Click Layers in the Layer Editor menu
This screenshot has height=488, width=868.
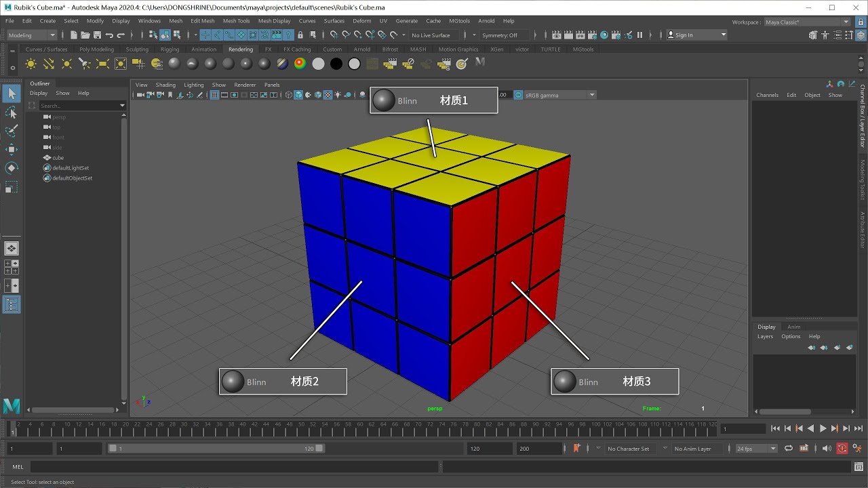(x=765, y=336)
